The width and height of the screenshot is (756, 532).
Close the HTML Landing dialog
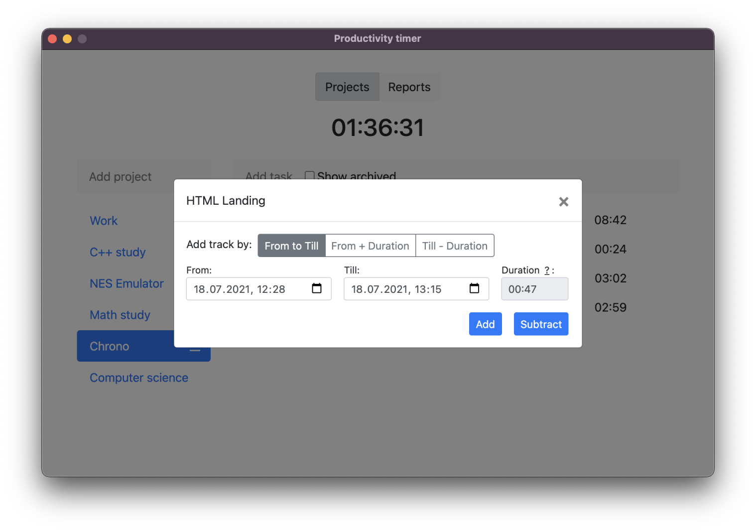pos(563,202)
